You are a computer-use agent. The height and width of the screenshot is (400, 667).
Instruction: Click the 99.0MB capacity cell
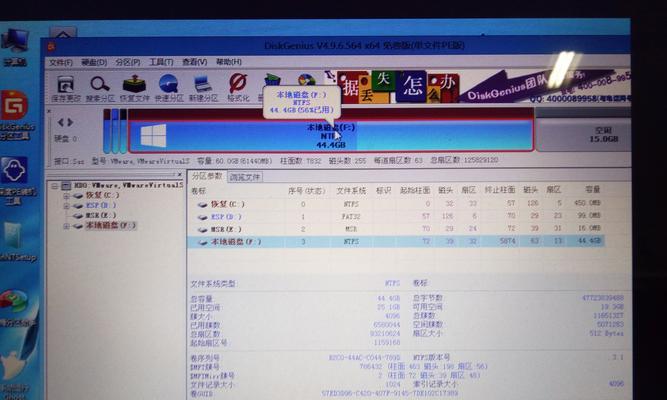(x=589, y=215)
